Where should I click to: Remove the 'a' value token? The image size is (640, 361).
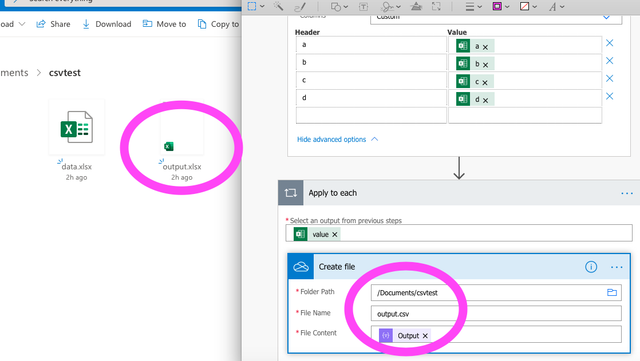485,47
